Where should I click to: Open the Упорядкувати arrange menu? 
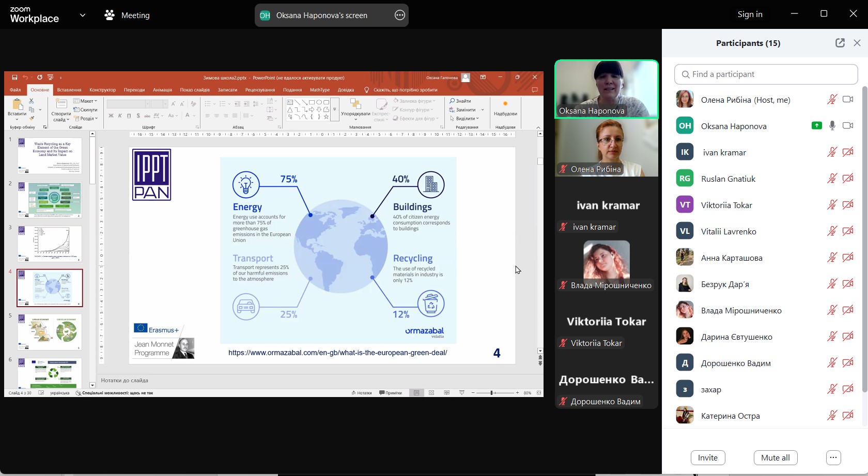[x=355, y=109]
